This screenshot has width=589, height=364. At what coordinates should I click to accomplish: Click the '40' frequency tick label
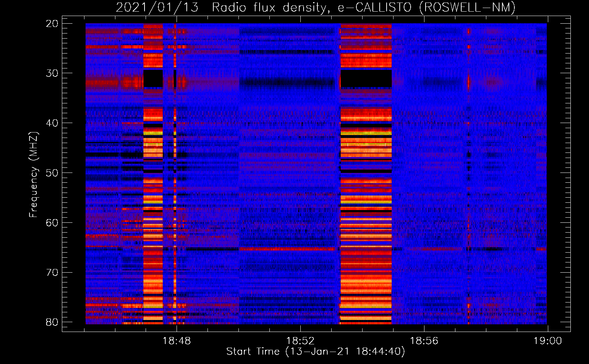(x=52, y=123)
